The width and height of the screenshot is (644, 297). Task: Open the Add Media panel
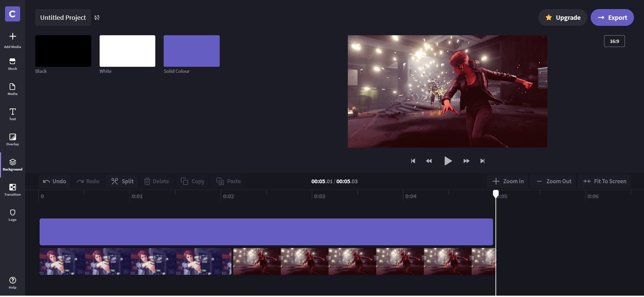pos(12,41)
